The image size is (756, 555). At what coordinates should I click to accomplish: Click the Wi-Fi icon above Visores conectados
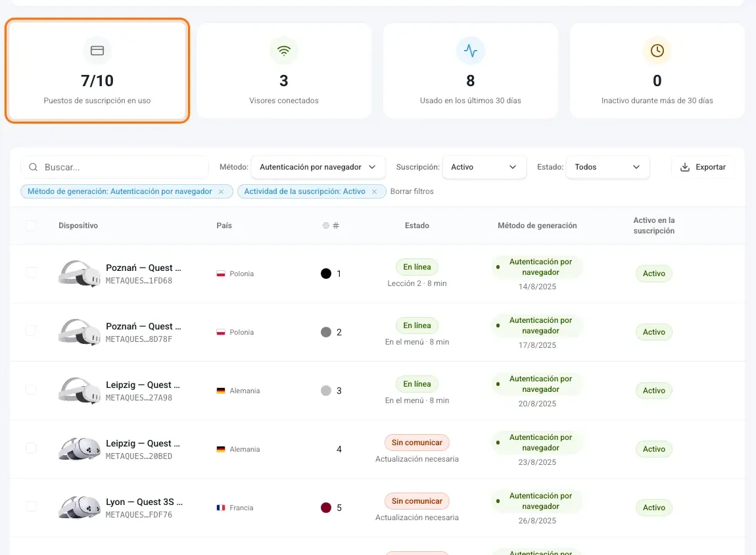point(284,51)
